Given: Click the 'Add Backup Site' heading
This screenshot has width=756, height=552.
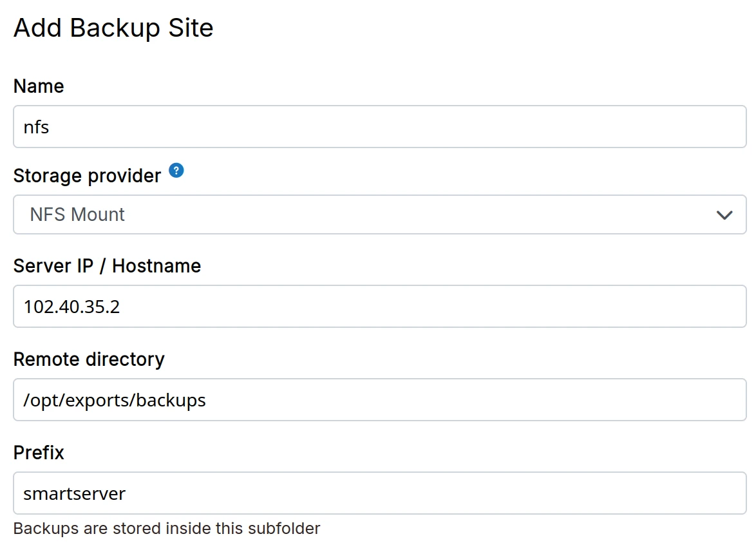Looking at the screenshot, I should (113, 28).
